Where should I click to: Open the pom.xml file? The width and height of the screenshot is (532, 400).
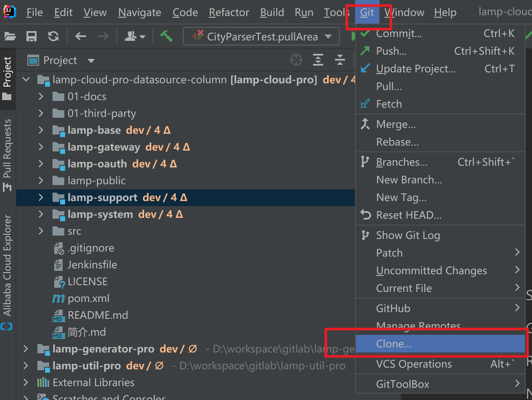[88, 298]
